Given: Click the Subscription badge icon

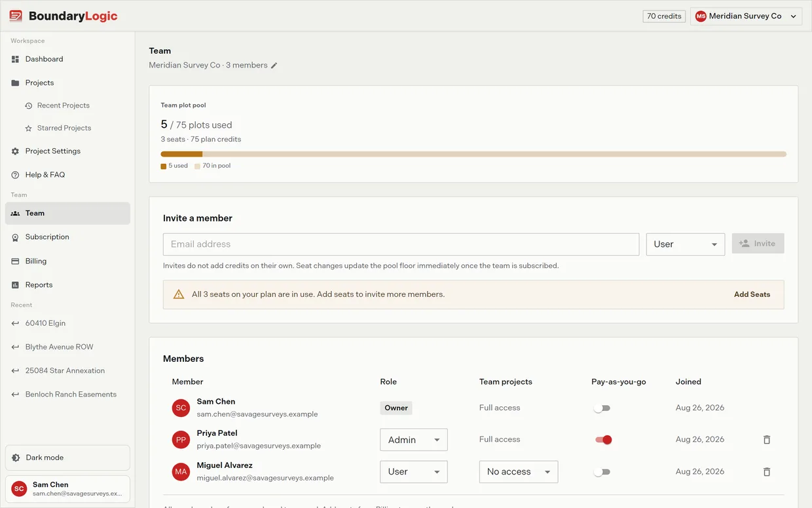Looking at the screenshot, I should (x=15, y=237).
